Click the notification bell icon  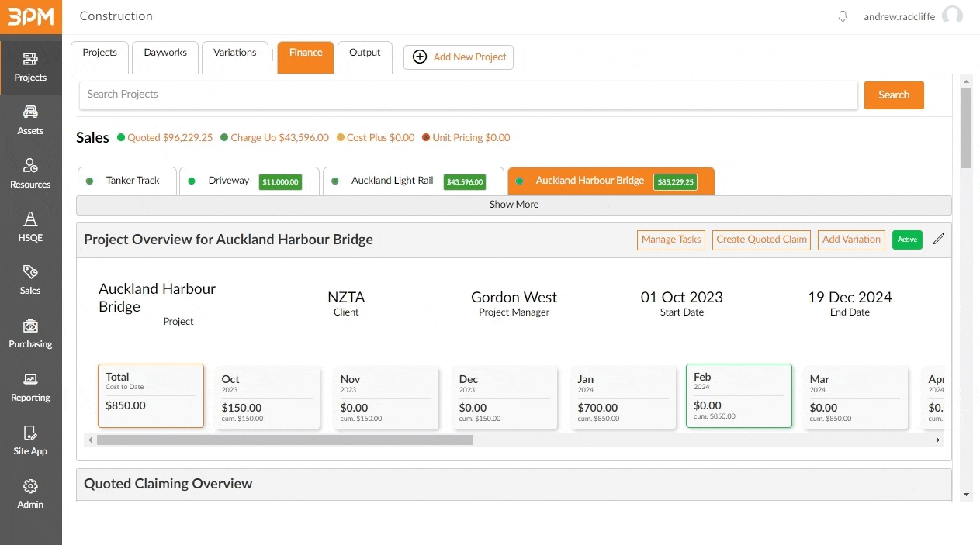click(x=843, y=16)
